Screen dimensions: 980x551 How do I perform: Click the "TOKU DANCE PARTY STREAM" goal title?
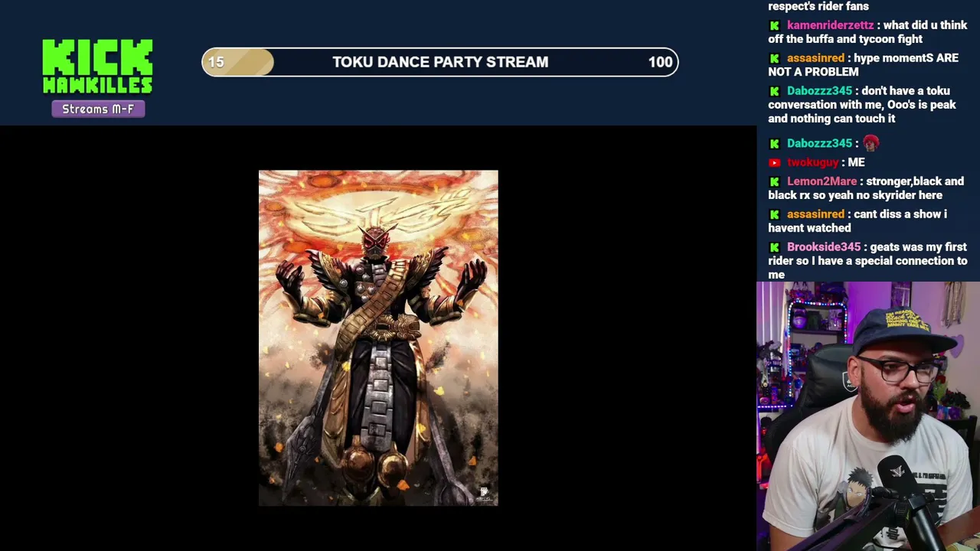(x=440, y=62)
